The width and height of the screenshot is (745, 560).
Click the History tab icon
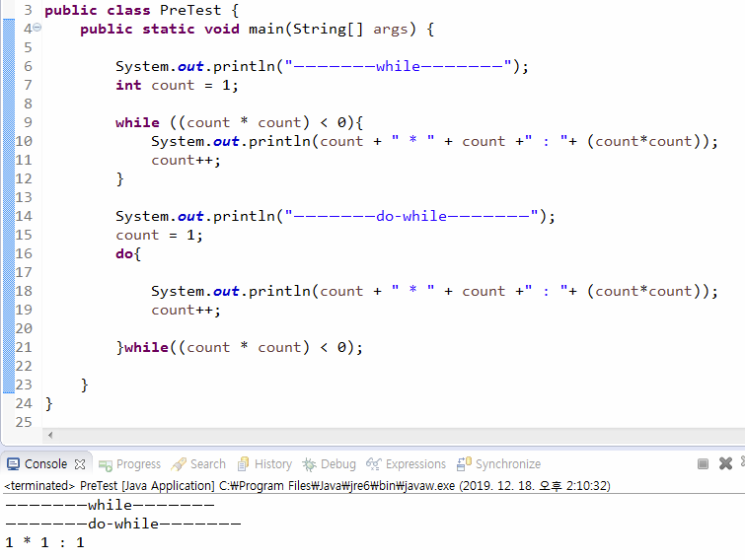point(244,463)
